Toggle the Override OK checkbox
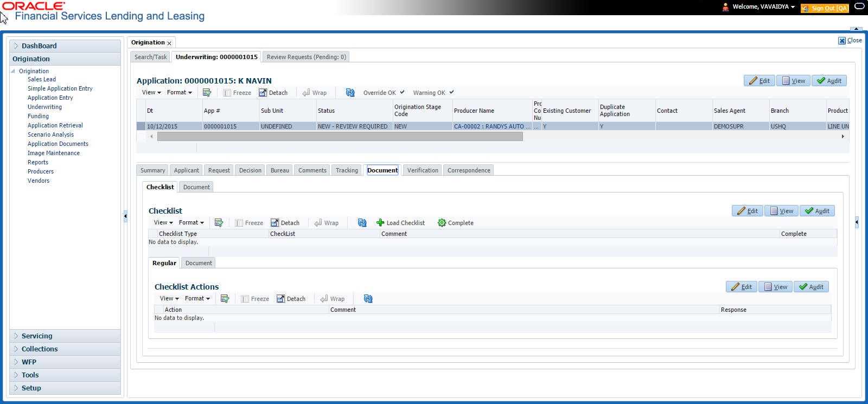 [x=402, y=92]
